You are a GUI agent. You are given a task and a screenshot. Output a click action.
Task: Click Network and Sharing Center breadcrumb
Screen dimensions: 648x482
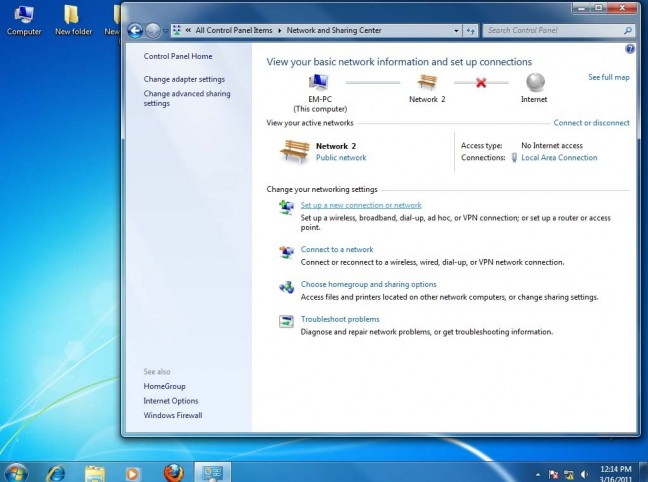(334, 30)
